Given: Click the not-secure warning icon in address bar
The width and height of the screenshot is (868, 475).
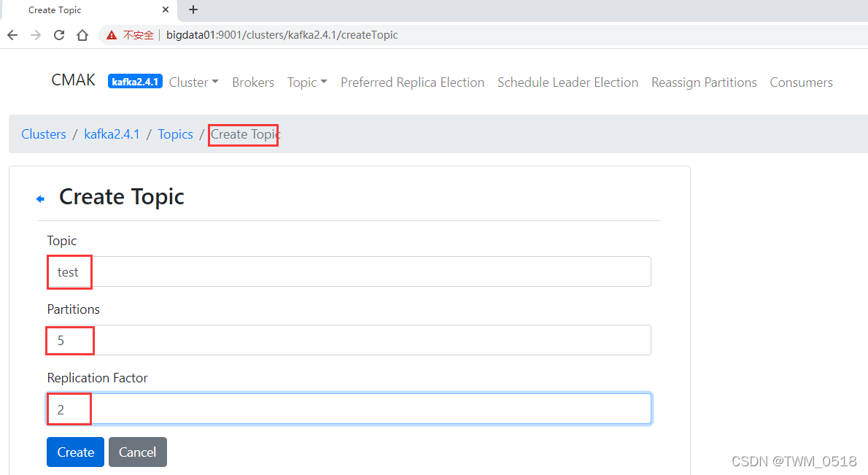Looking at the screenshot, I should (112, 35).
